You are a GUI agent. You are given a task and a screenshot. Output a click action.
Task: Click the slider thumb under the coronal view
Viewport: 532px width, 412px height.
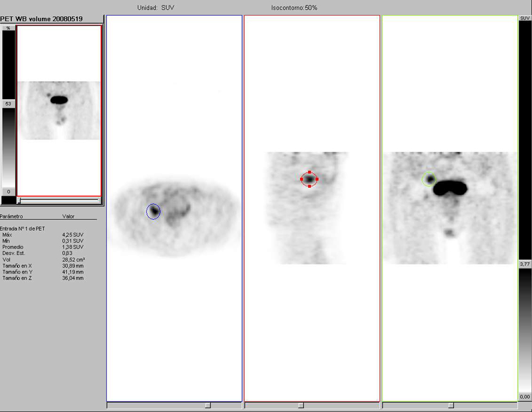[x=451, y=405]
